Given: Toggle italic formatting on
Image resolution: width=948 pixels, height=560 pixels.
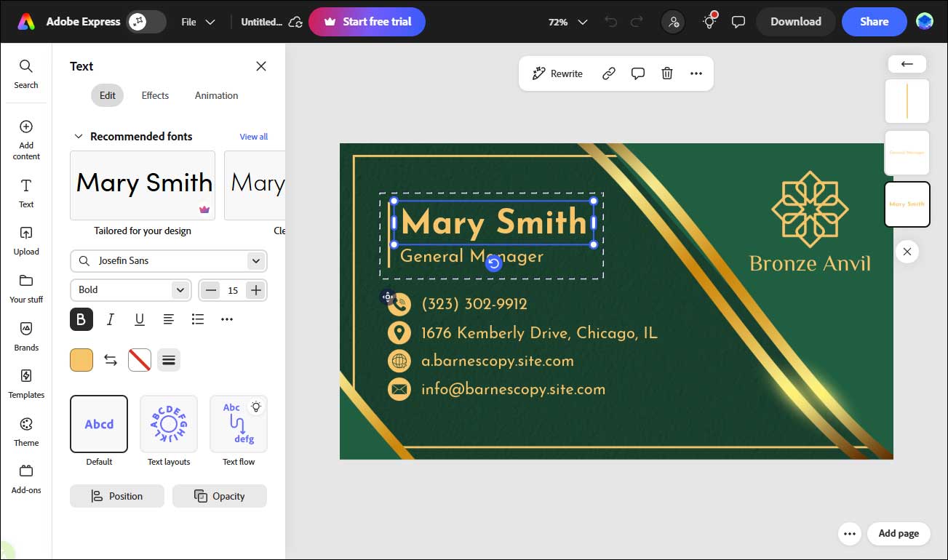Looking at the screenshot, I should click(x=110, y=319).
